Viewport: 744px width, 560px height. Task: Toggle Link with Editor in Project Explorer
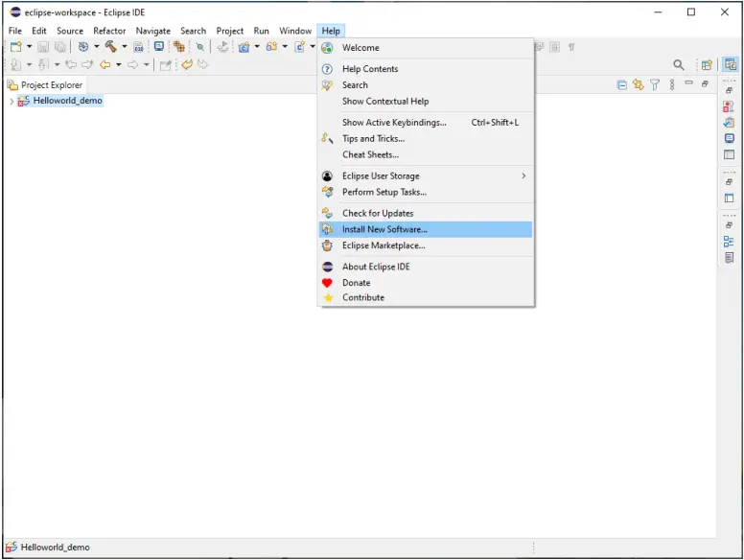pyautogui.click(x=639, y=84)
